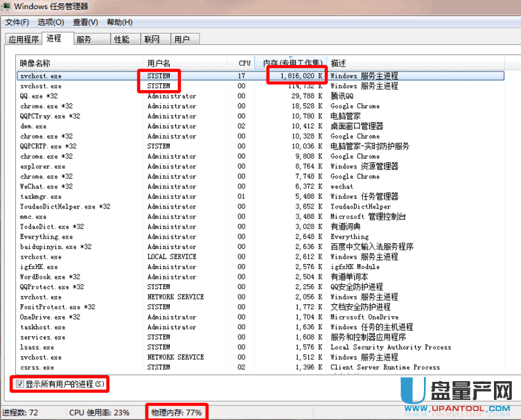Image resolution: width=521 pixels, height=420 pixels.
Task: Open the 选项(O) menu
Action: point(51,22)
